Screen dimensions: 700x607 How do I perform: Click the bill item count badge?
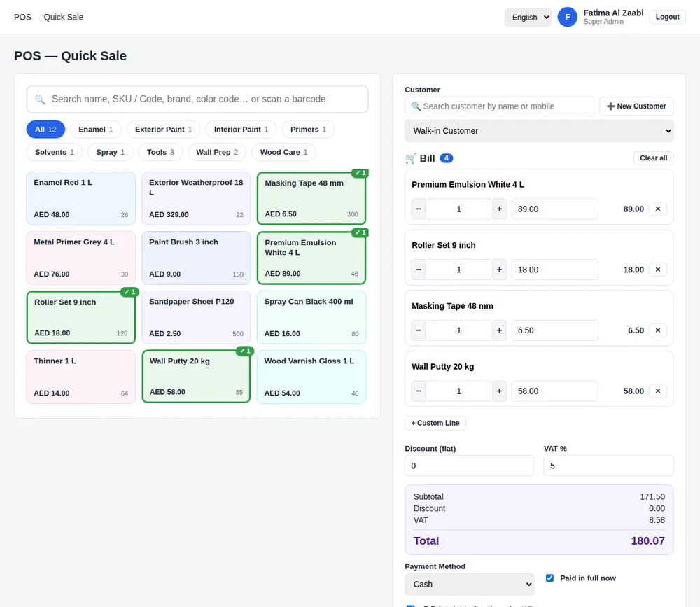click(x=447, y=158)
